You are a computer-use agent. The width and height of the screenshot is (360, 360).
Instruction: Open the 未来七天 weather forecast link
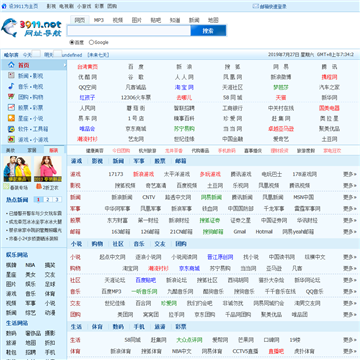click(x=98, y=55)
